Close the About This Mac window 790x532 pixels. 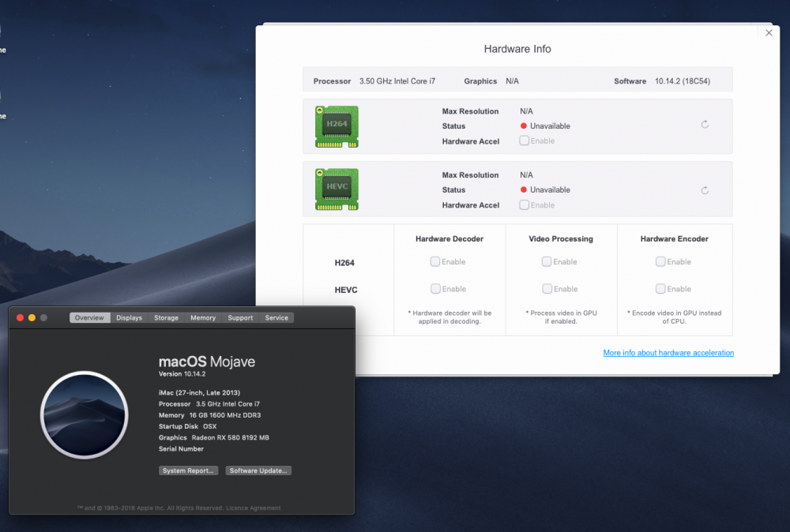pos(21,317)
